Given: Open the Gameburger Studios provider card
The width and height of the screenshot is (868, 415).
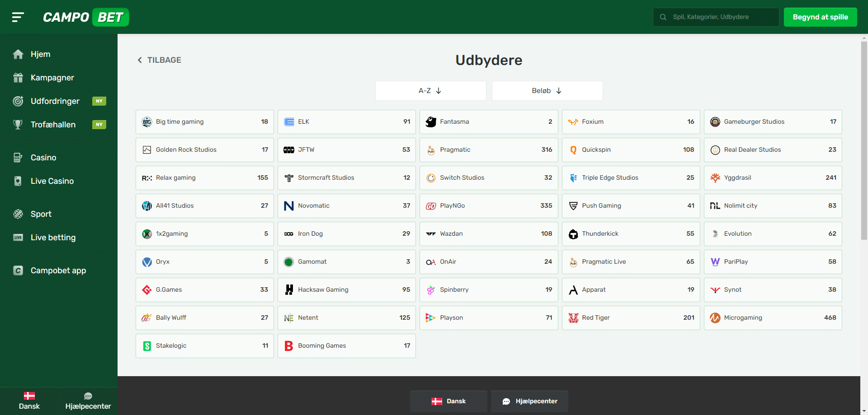Looking at the screenshot, I should (773, 122).
